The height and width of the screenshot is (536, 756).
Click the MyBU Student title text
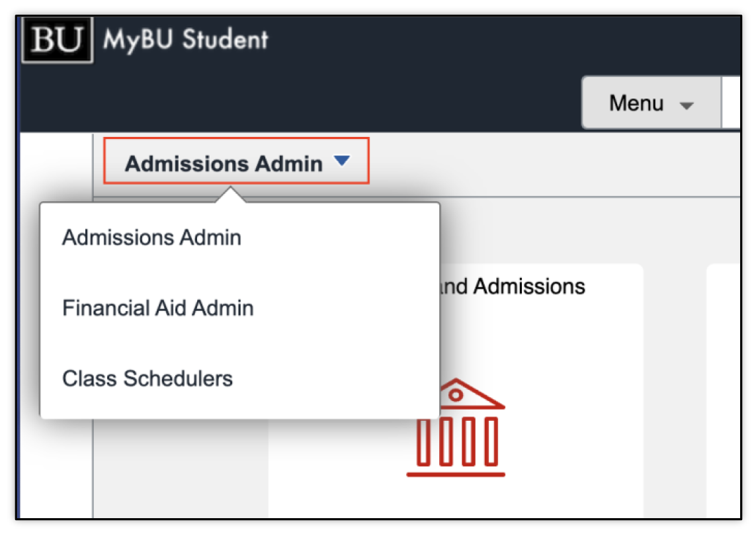point(185,40)
